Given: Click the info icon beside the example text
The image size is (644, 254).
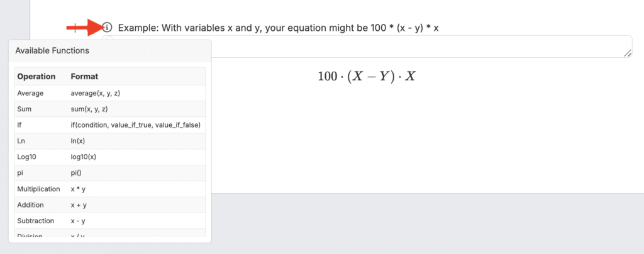Looking at the screenshot, I should point(108,28).
